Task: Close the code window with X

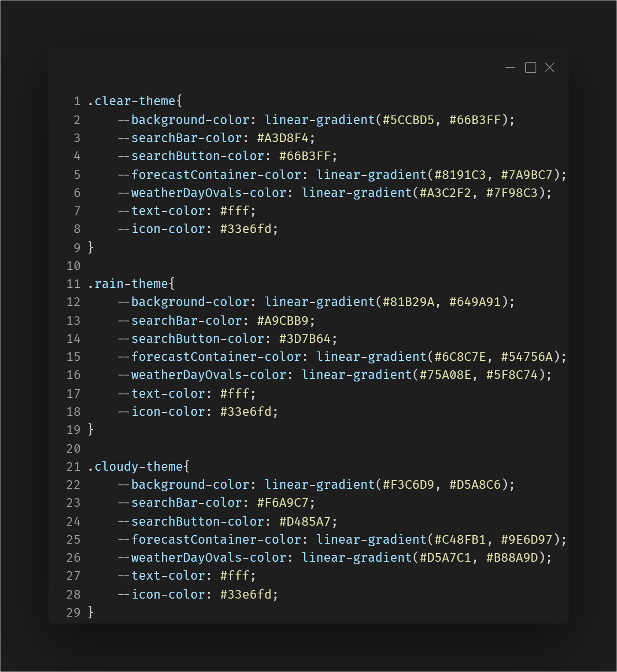Action: 549,68
